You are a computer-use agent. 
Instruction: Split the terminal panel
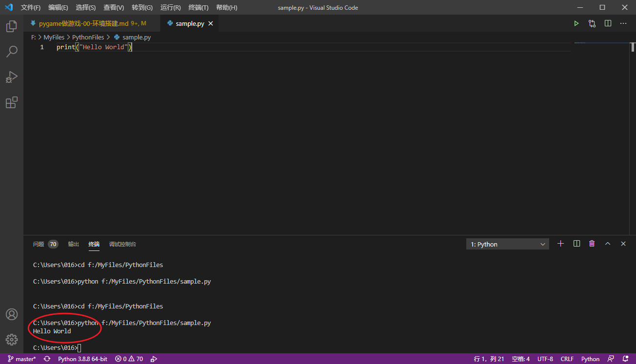click(576, 244)
